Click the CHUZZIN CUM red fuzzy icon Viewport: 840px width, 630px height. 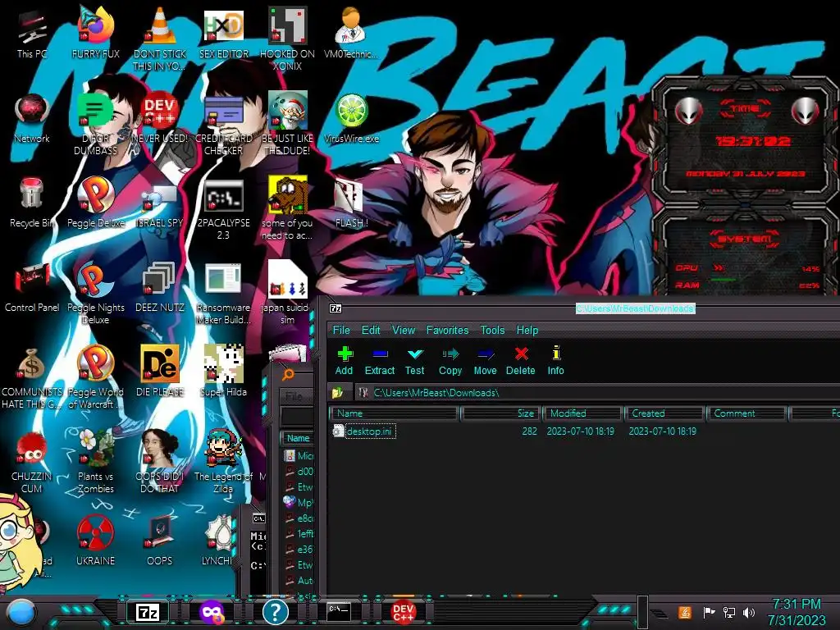click(32, 449)
